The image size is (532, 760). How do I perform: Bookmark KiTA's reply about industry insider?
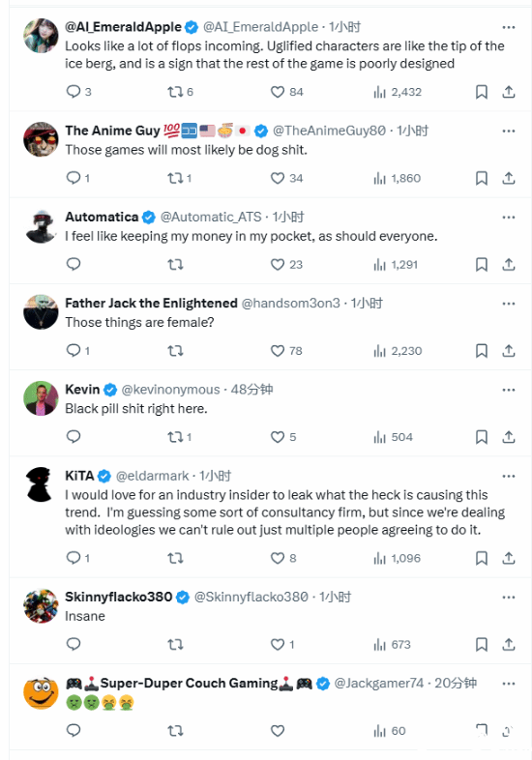[481, 558]
